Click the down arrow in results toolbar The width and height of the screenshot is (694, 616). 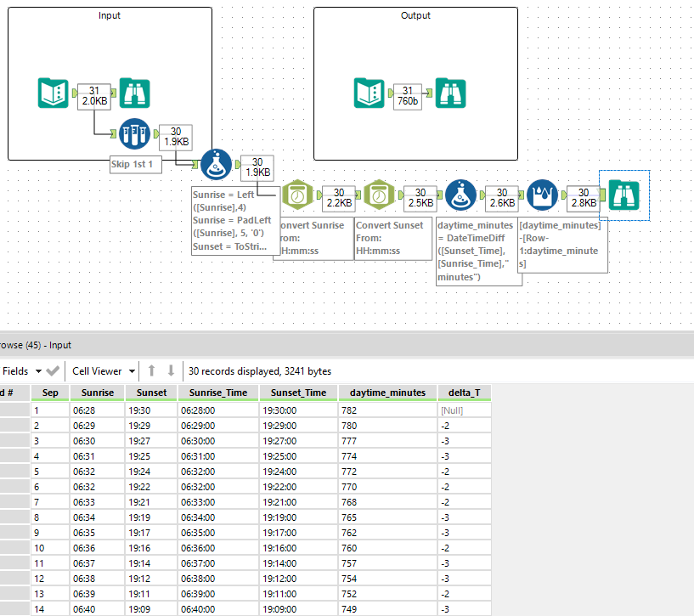(x=171, y=371)
